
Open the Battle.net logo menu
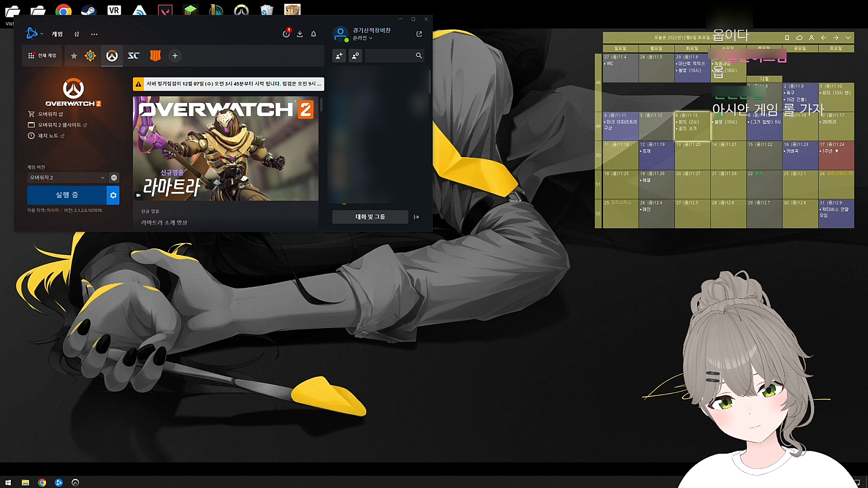(x=34, y=34)
